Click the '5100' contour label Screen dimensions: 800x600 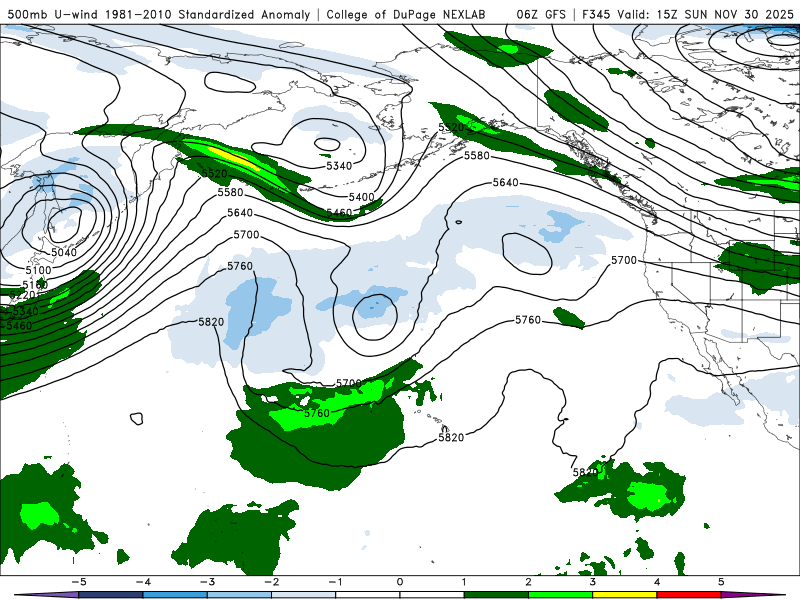tap(38, 270)
